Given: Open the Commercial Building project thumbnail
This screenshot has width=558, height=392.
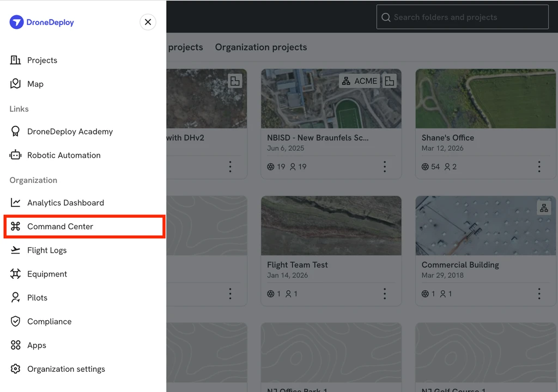Looking at the screenshot, I should (x=486, y=225).
